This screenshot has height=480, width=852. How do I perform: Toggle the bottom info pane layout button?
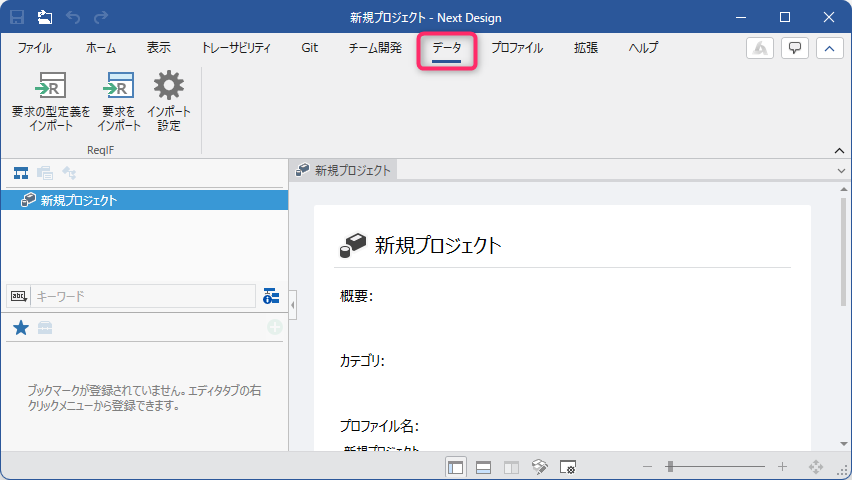coord(484,467)
